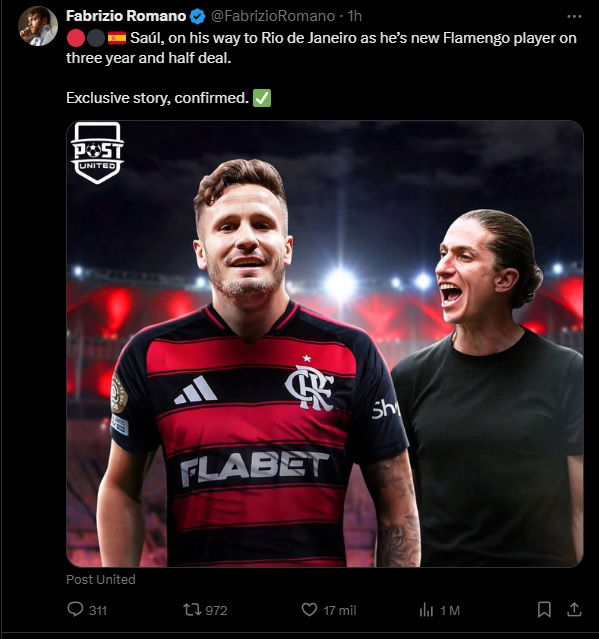This screenshot has height=639, width=599.
Task: Click the repost arrows icon
Action: pos(192,610)
